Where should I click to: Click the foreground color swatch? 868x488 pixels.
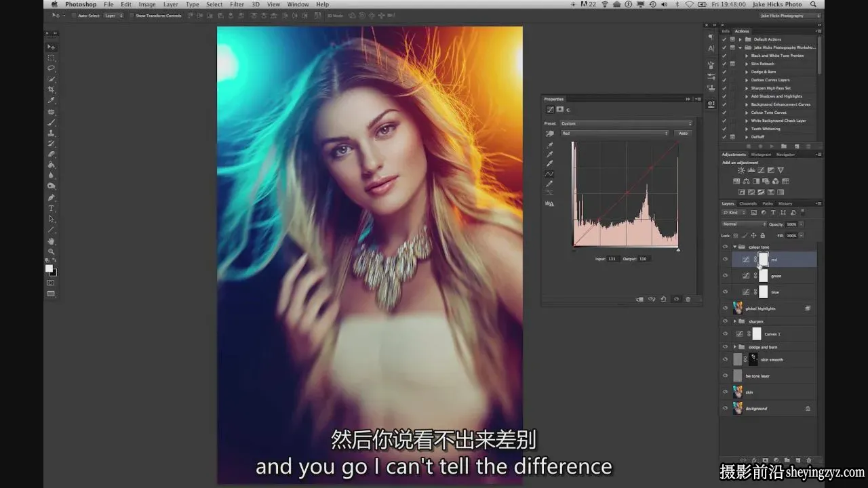[x=50, y=269]
